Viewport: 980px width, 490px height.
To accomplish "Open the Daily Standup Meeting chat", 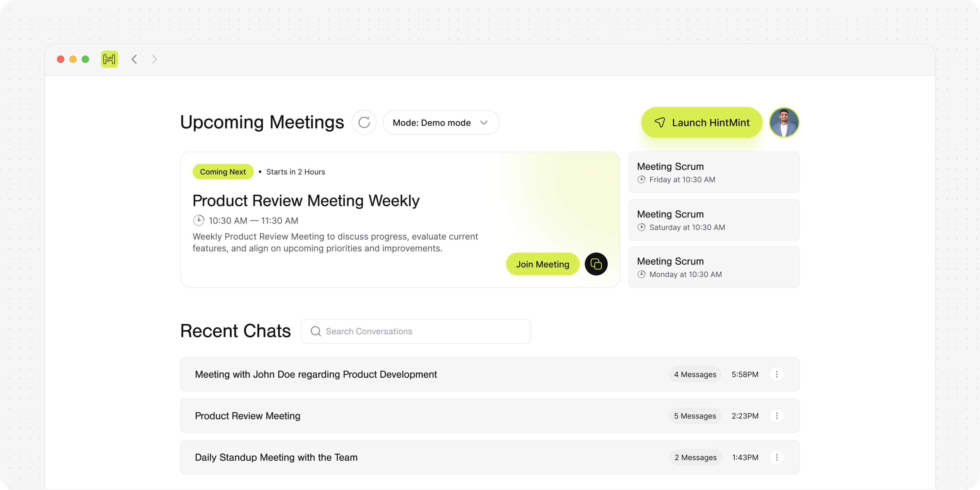I will (490, 457).
